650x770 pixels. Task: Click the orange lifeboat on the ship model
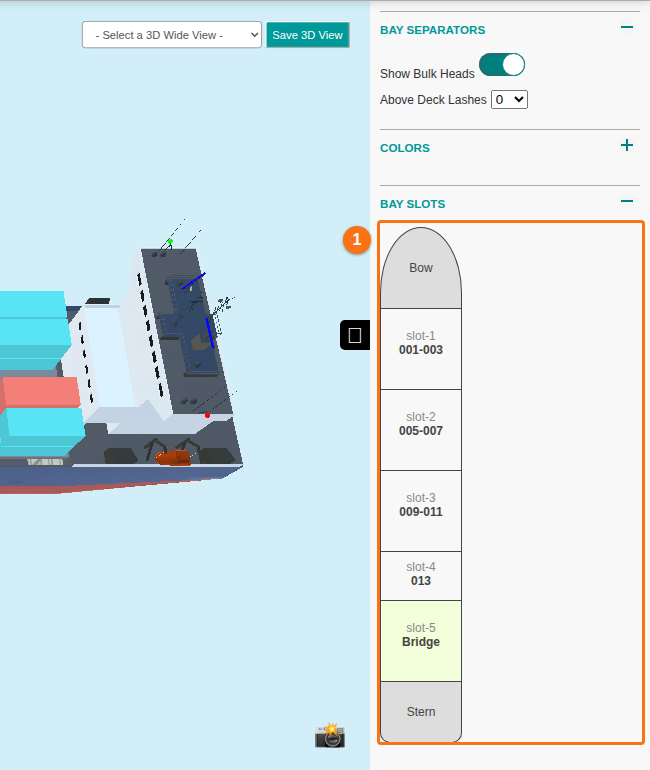point(173,458)
